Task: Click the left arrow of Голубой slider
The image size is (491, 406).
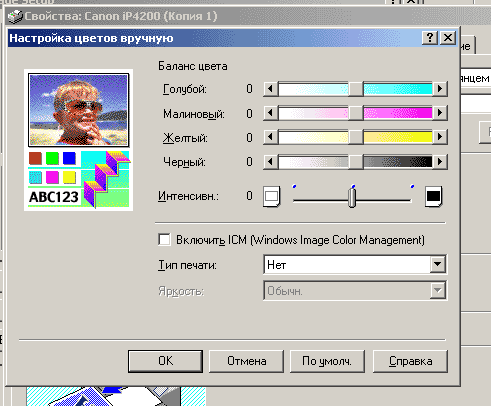Action: click(x=270, y=89)
